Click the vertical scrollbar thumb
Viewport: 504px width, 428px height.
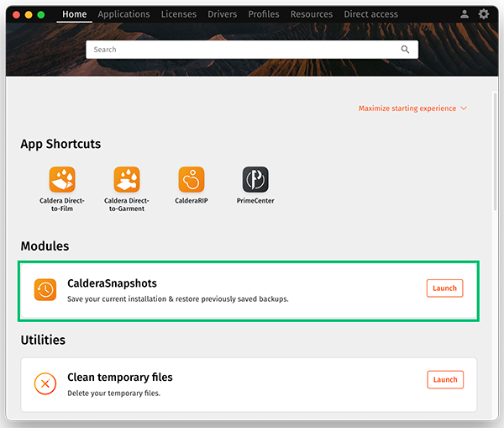495,151
